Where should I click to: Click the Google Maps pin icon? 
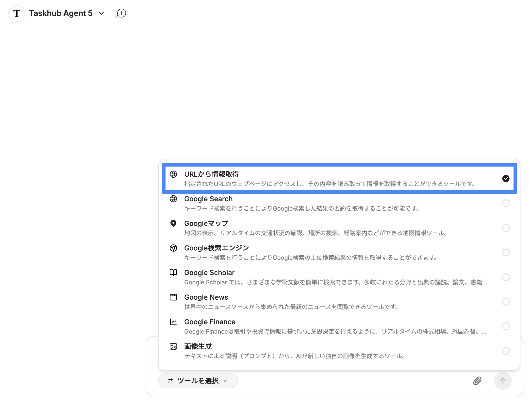(x=173, y=223)
